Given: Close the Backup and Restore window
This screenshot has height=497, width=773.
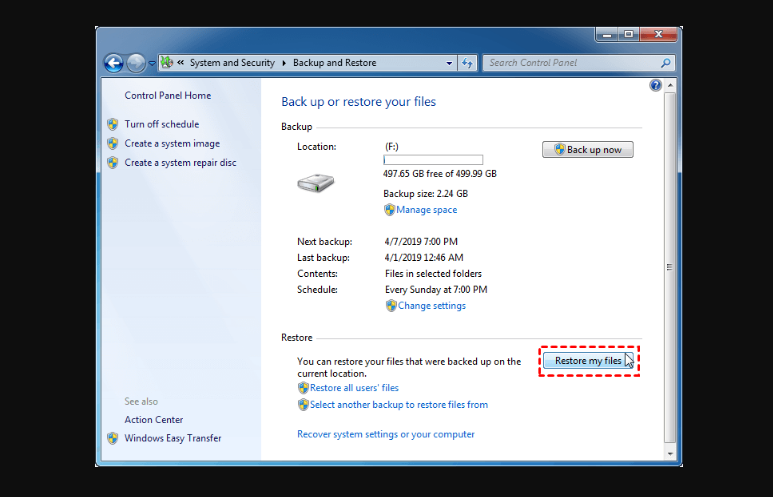Looking at the screenshot, I should (659, 35).
